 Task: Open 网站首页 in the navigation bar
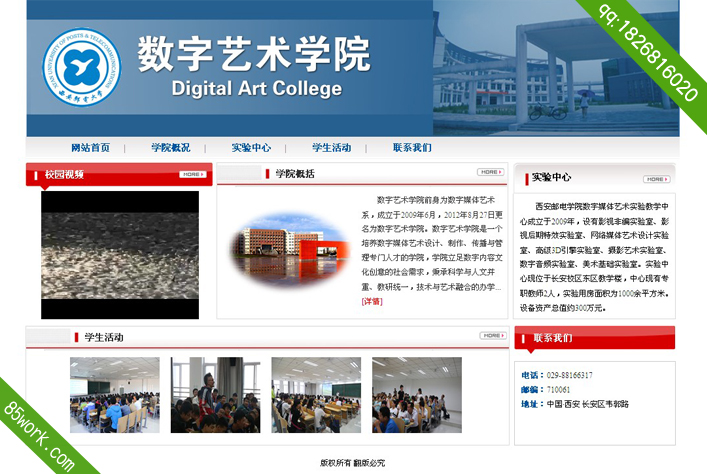click(91, 147)
